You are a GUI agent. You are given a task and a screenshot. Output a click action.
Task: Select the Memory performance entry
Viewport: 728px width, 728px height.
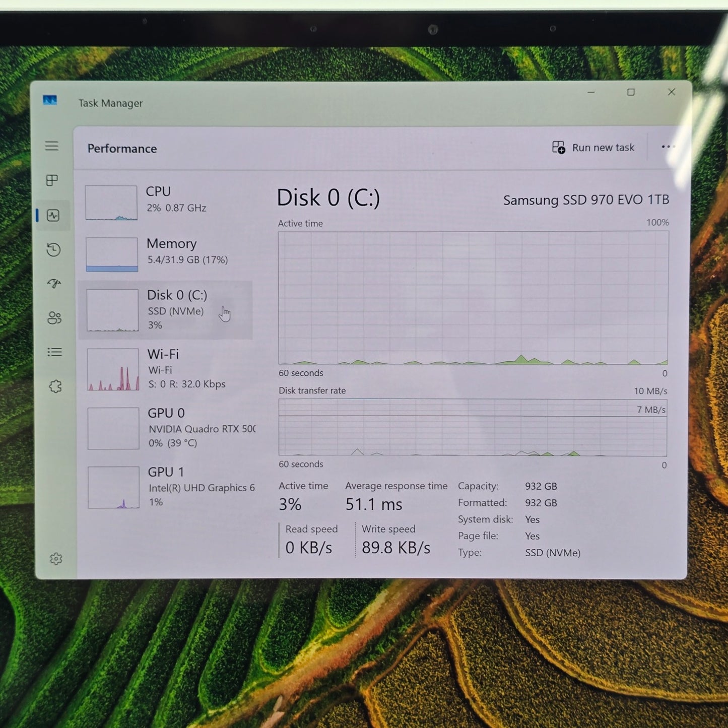[166, 253]
